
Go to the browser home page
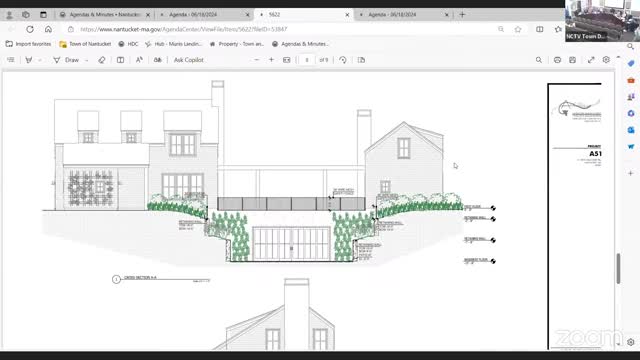point(48,29)
